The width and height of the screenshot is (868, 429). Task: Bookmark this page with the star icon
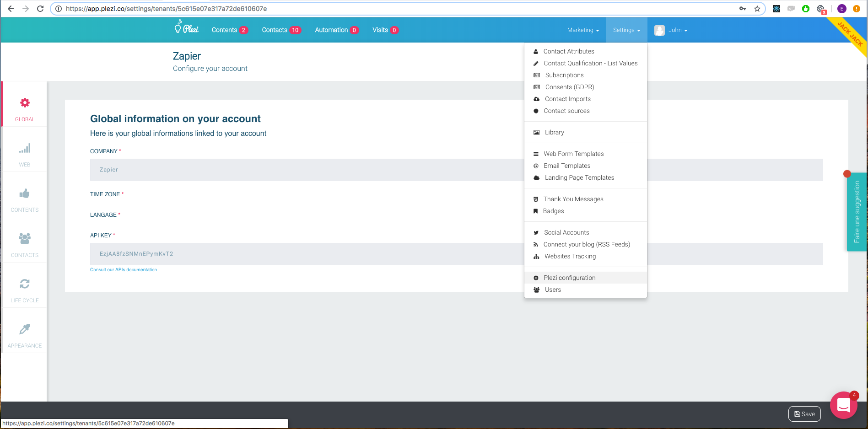pyautogui.click(x=757, y=9)
